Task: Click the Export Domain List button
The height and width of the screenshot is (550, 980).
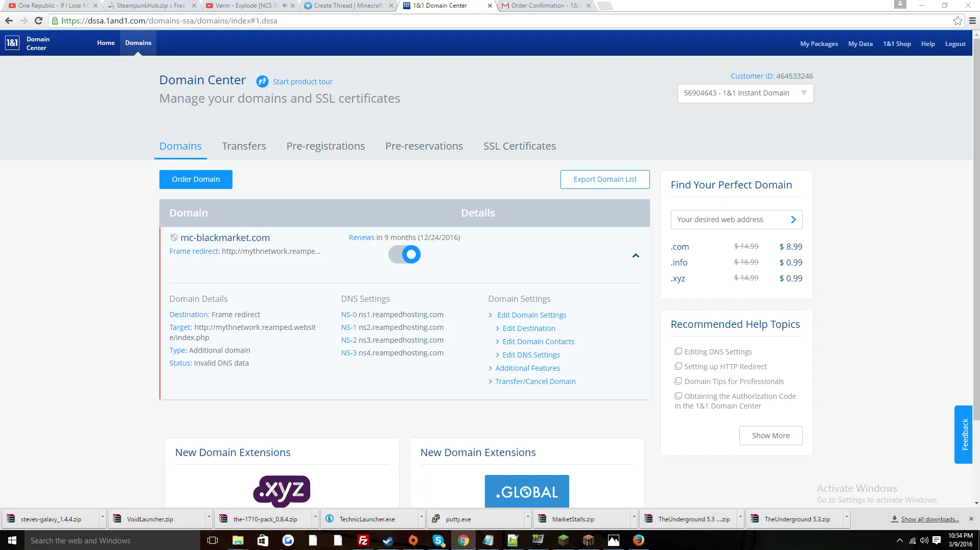Action: pos(605,179)
